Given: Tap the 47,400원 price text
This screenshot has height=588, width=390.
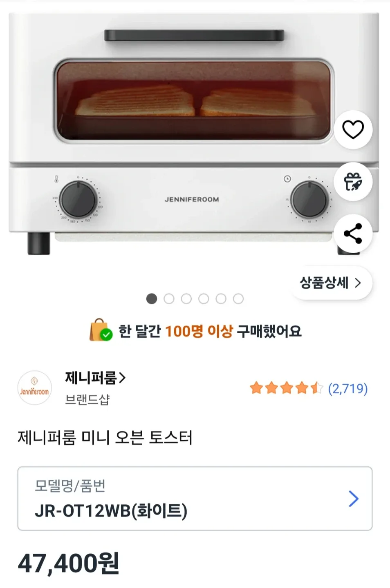Looking at the screenshot, I should click(69, 563).
